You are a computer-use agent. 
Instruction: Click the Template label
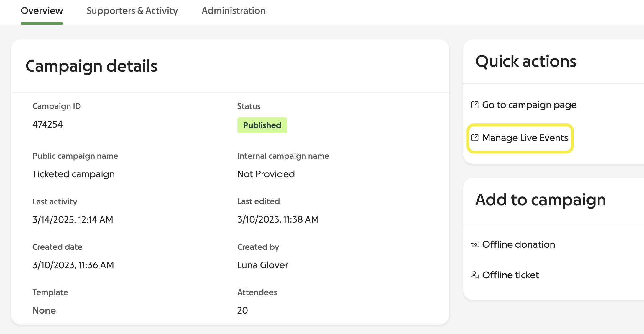click(50, 292)
